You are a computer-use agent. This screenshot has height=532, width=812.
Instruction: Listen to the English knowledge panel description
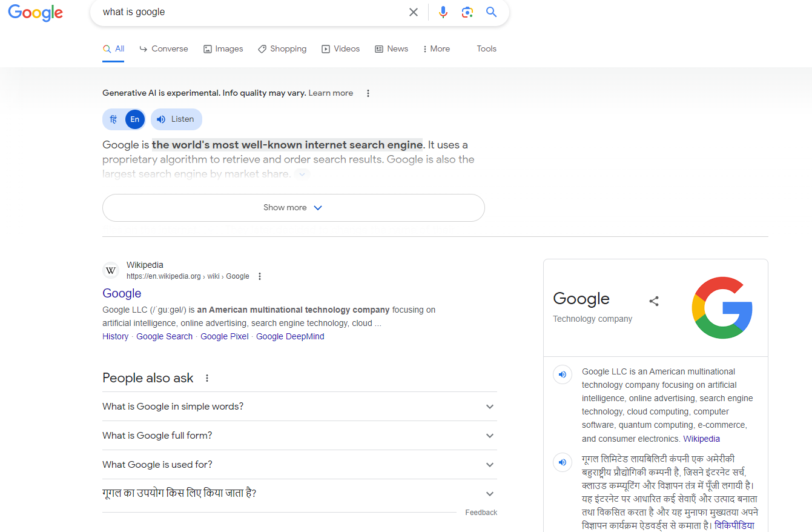[x=563, y=374]
